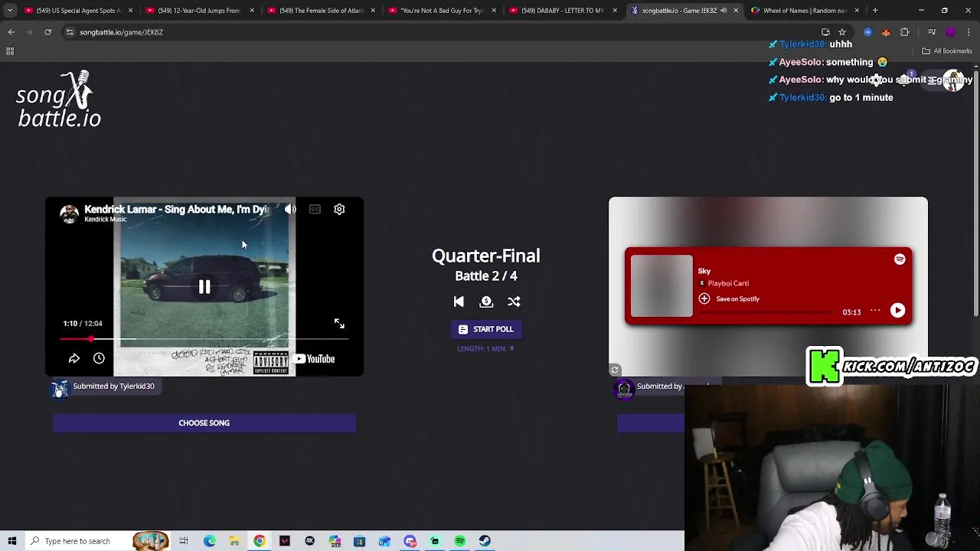Open Task View on the taskbar
Viewport: 980px width, 551px height.
pos(184,541)
